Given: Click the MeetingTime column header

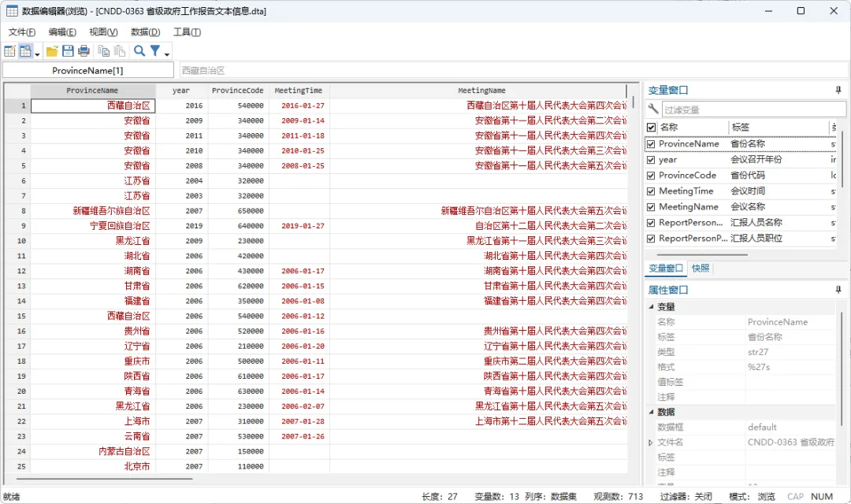Looking at the screenshot, I should click(299, 91).
